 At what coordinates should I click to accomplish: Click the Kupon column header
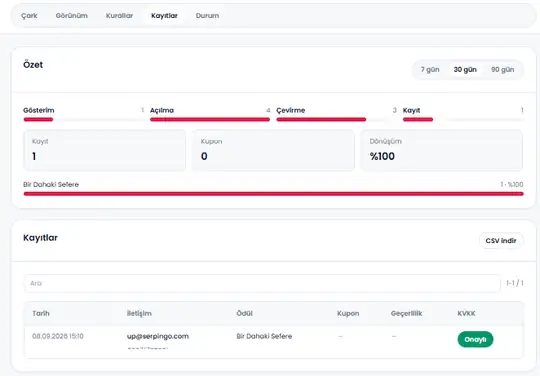(x=348, y=313)
